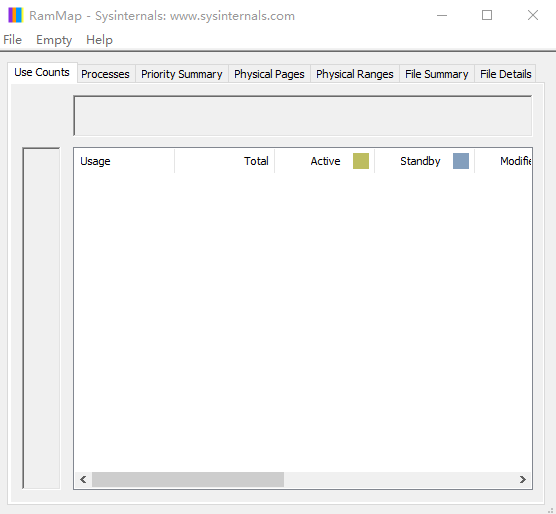Screen dimensions: 556x514
Task: Open the Physical Pages tab
Action: (x=269, y=74)
